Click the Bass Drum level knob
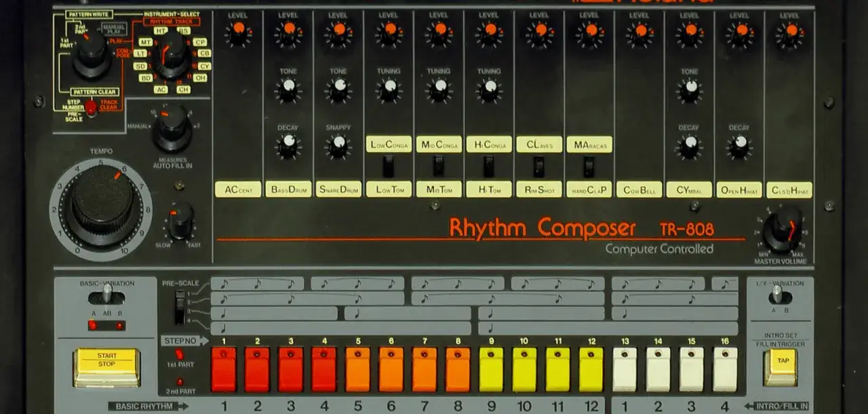Viewport: 868px width, 414px height. coord(288,31)
